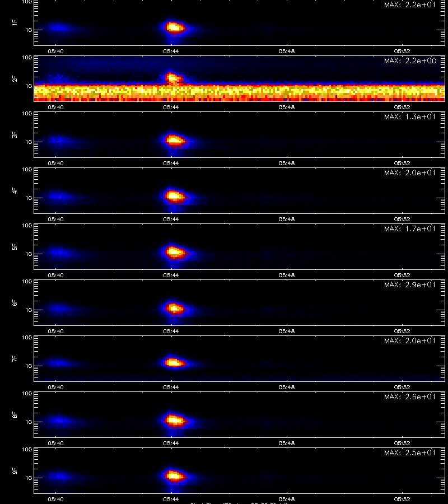The image size is (448, 504).
Task: Click the 05:48 time tick under panel 3F
Action: point(286,164)
